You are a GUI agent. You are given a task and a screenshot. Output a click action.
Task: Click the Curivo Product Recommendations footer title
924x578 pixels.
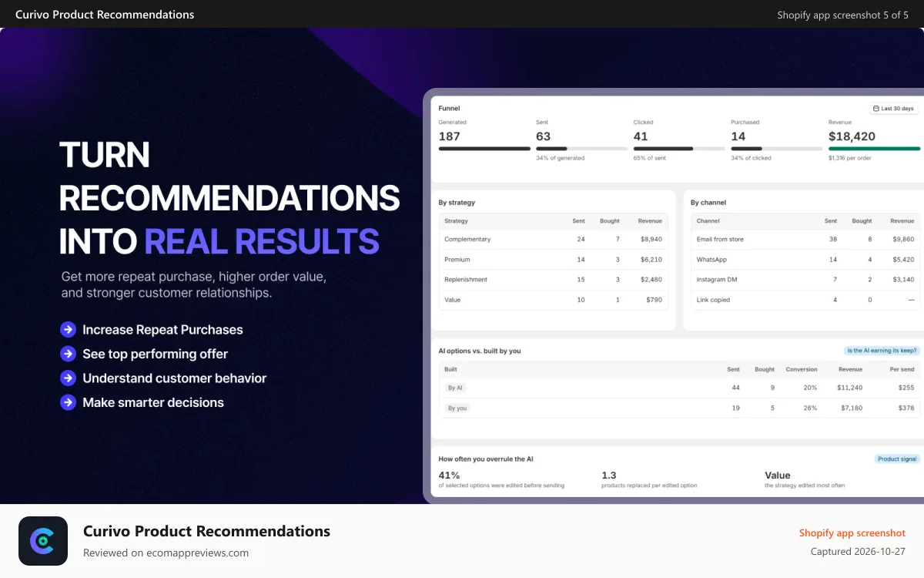click(x=206, y=531)
